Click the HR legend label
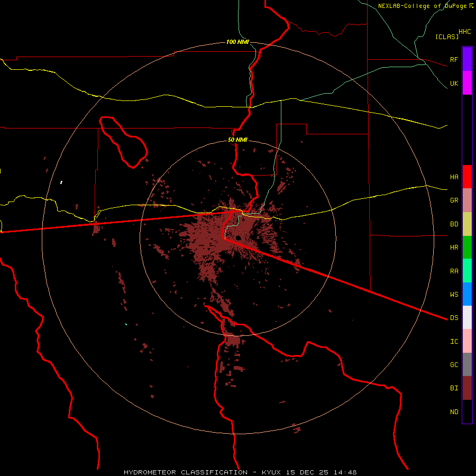The width and height of the screenshot is (476, 476). point(454,248)
